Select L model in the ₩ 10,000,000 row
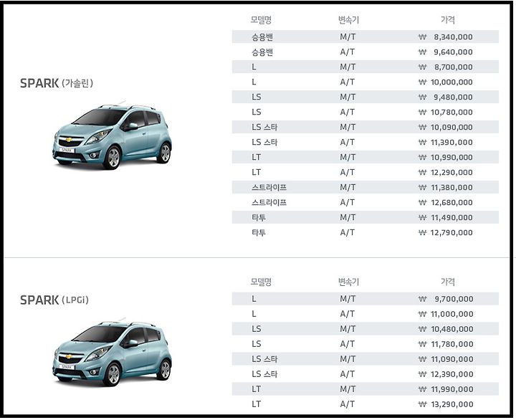Screen dimensions: 516x420 click(254, 82)
